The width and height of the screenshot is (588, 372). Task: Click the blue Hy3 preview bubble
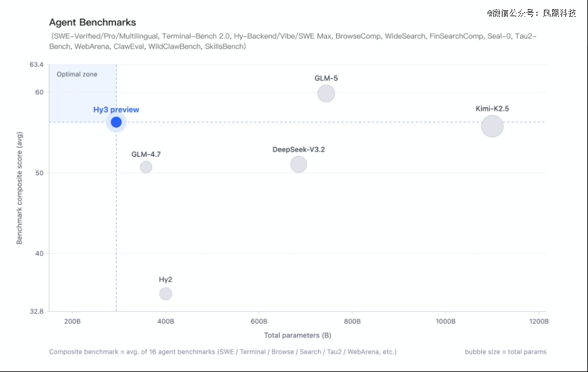pyautogui.click(x=116, y=122)
